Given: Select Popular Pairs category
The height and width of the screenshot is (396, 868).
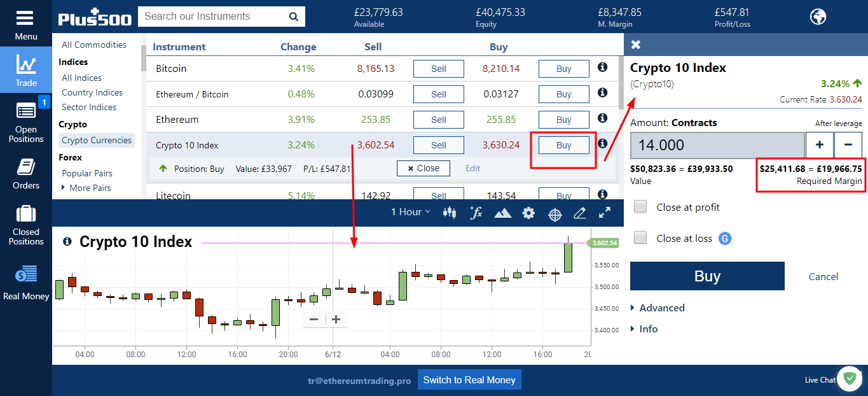Looking at the screenshot, I should point(87,173).
